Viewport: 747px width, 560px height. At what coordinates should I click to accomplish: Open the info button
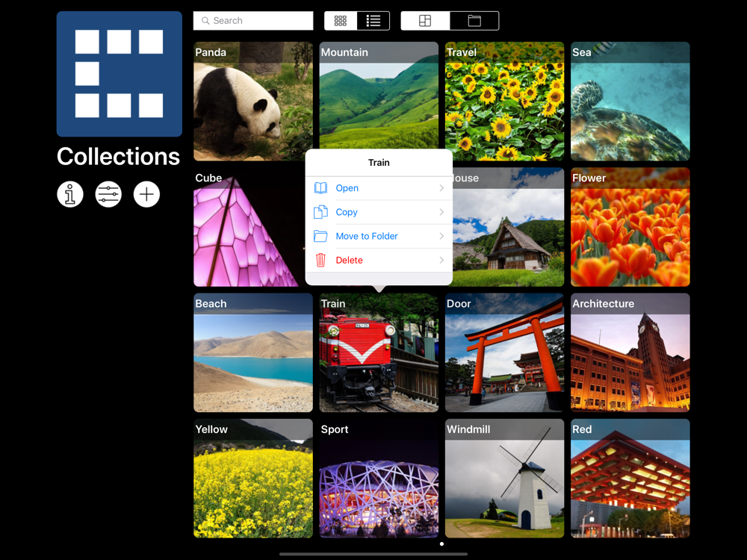tap(70, 194)
